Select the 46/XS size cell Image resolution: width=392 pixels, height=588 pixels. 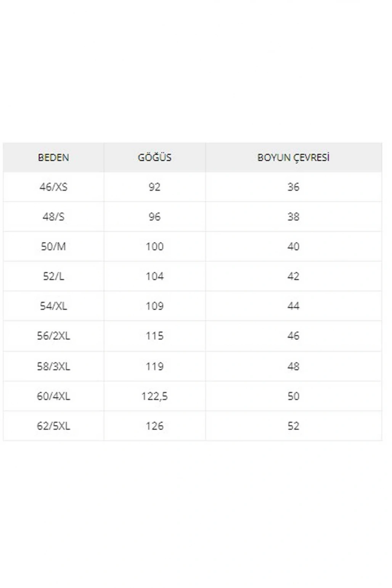[x=53, y=187]
